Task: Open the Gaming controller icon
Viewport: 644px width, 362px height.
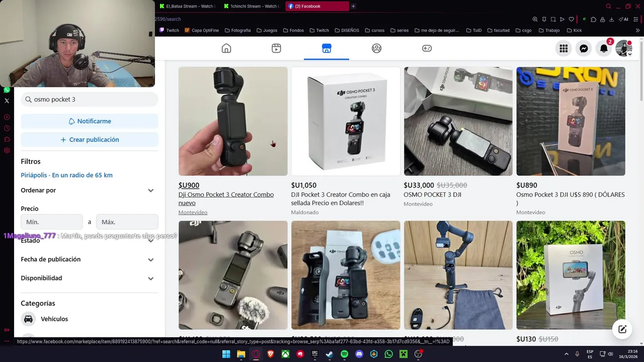Action: click(x=427, y=48)
